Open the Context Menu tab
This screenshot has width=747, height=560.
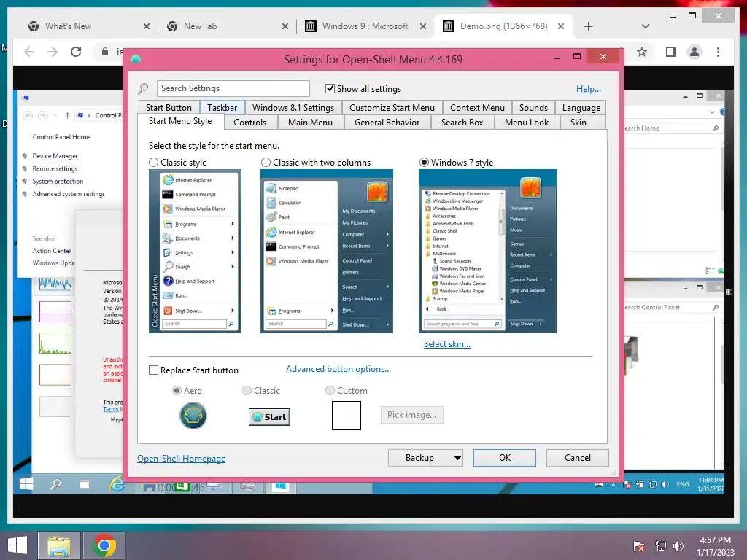pyautogui.click(x=477, y=108)
